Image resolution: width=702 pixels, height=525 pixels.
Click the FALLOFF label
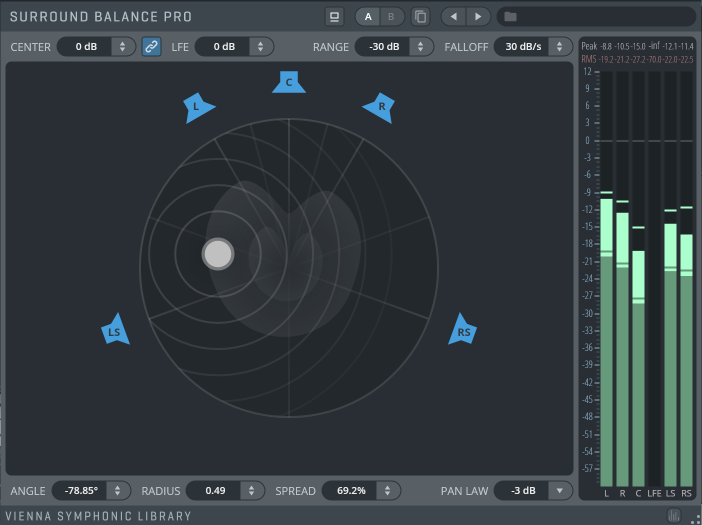(466, 47)
